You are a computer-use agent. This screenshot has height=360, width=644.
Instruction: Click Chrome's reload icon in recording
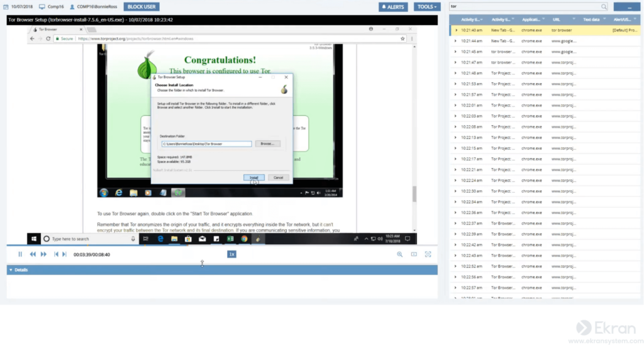point(48,38)
